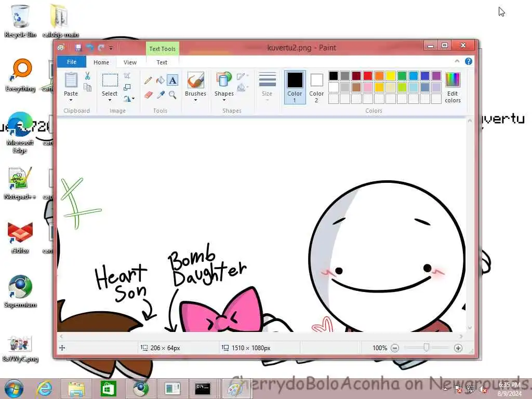
Task: Open the Recycle Bin on desktop
Action: click(20, 21)
